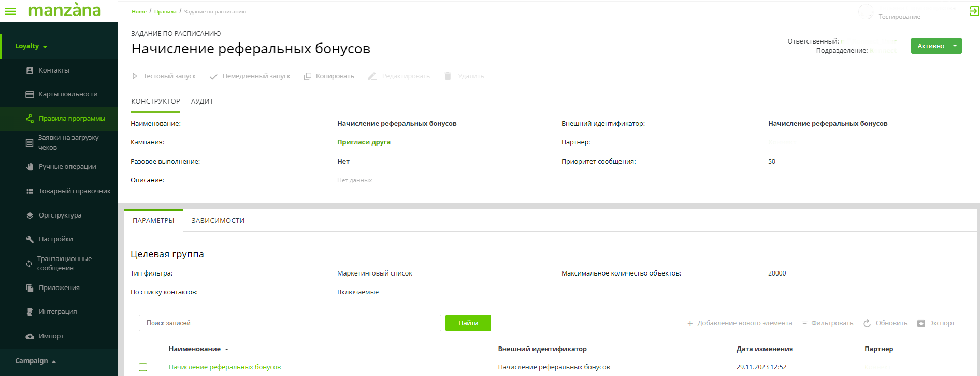Viewport: 980px width, 376px height.
Task: Open the hamburger menu icon
Action: click(x=10, y=11)
